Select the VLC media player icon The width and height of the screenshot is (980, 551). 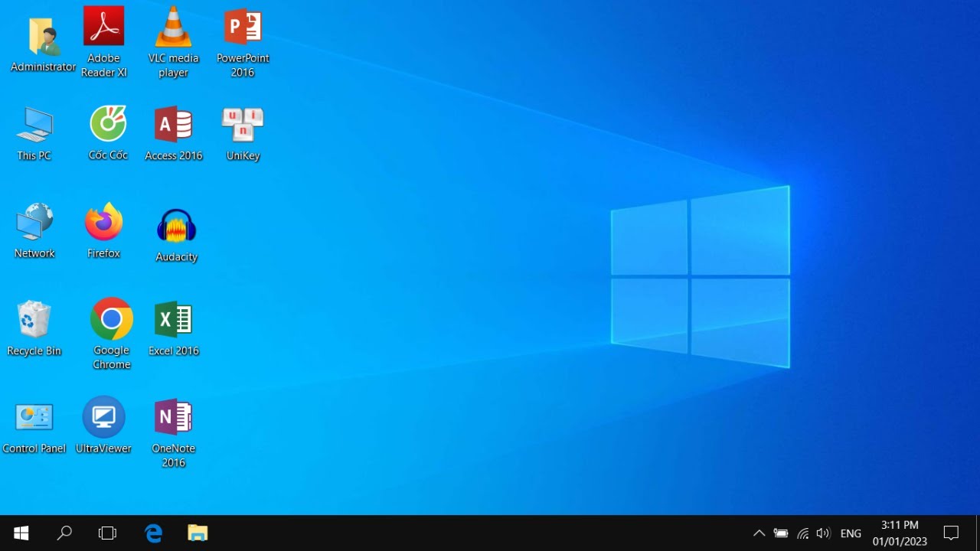(x=174, y=27)
